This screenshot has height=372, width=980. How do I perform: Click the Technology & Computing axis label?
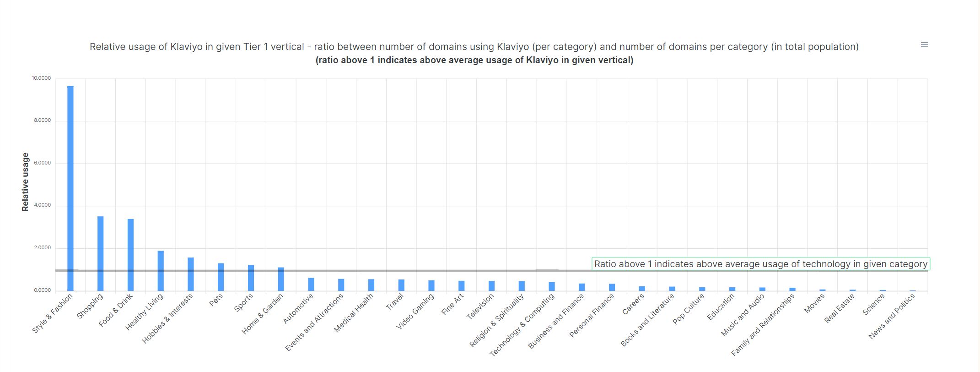(522, 325)
